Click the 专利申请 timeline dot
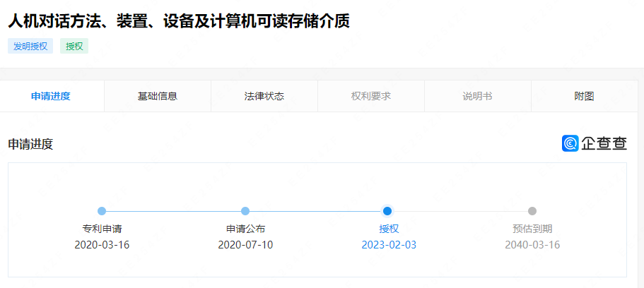This screenshot has height=288, width=644. click(x=102, y=211)
